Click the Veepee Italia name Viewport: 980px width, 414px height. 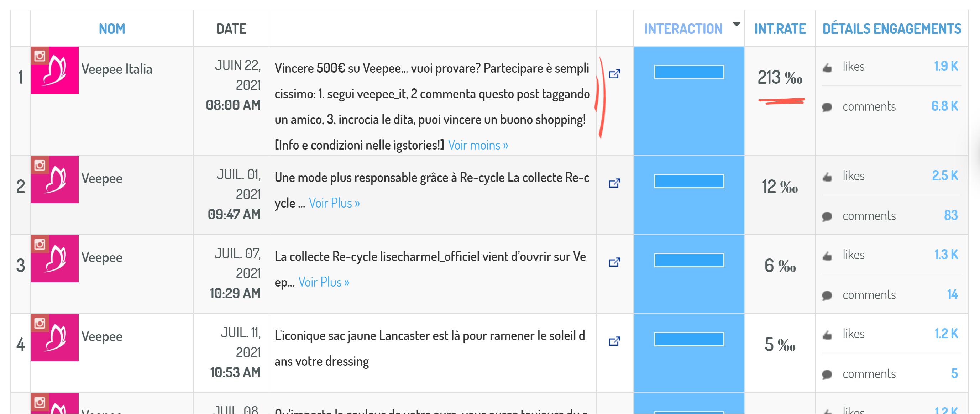117,69
